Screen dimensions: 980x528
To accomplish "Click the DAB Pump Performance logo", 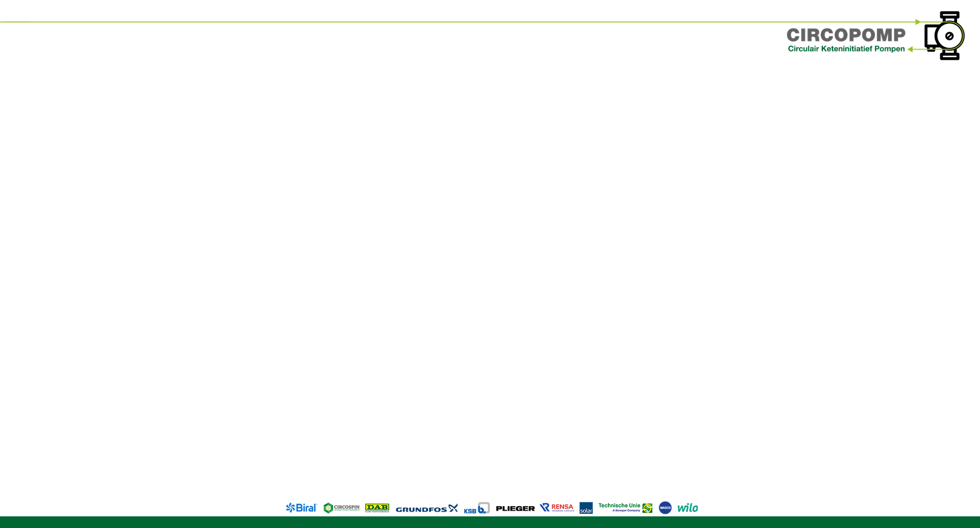I will [377, 508].
